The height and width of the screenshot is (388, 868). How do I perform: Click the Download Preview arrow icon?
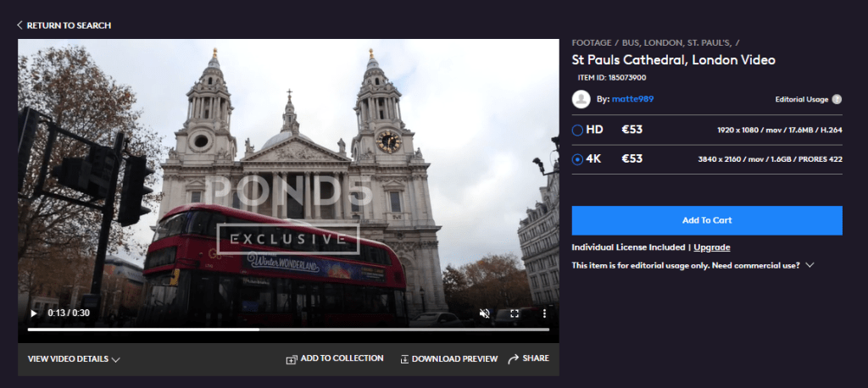pos(404,359)
